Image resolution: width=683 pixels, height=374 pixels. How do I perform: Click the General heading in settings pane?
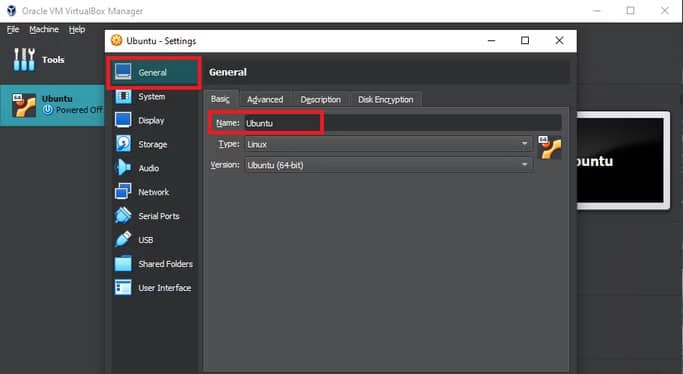coord(228,72)
